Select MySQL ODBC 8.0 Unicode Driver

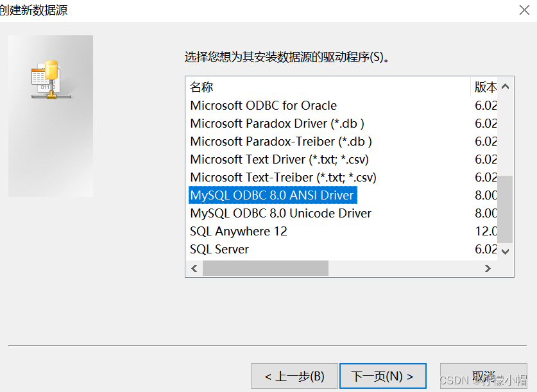point(280,213)
